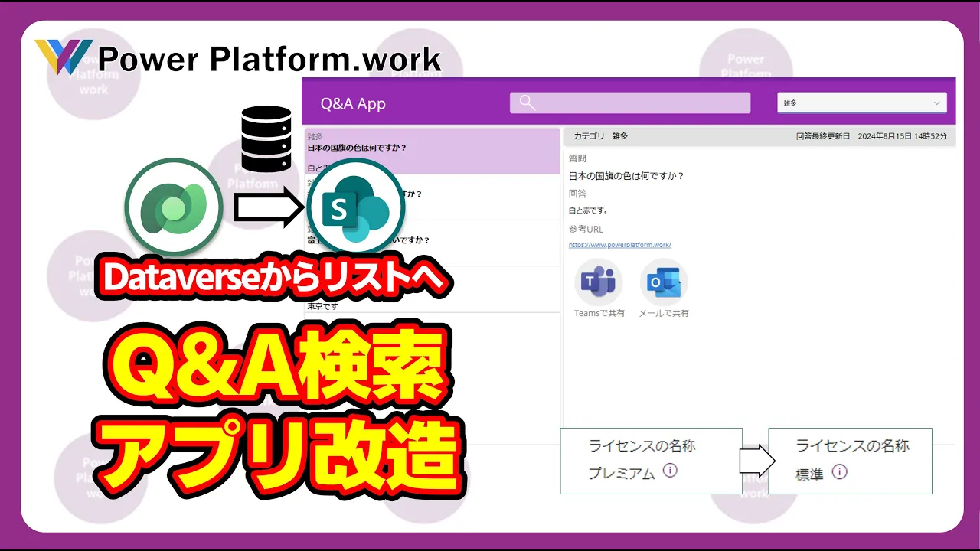Click the answer text 白と赤です。
This screenshot has height=551, width=980.
pos(588,210)
